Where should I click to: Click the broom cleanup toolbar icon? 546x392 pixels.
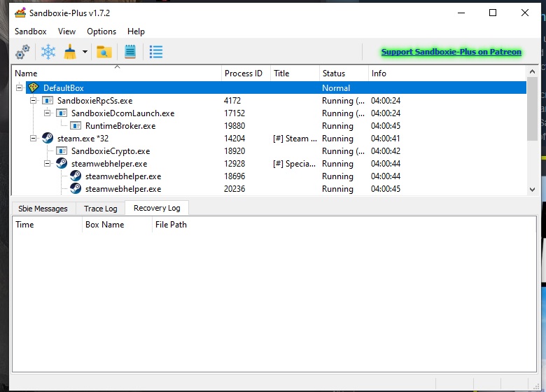pos(70,52)
